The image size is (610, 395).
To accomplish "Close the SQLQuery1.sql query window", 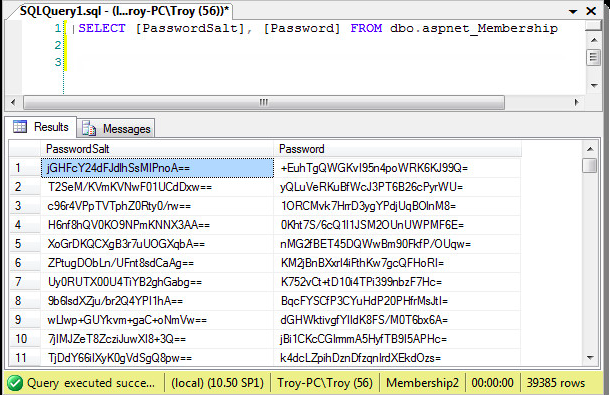I will (x=591, y=11).
